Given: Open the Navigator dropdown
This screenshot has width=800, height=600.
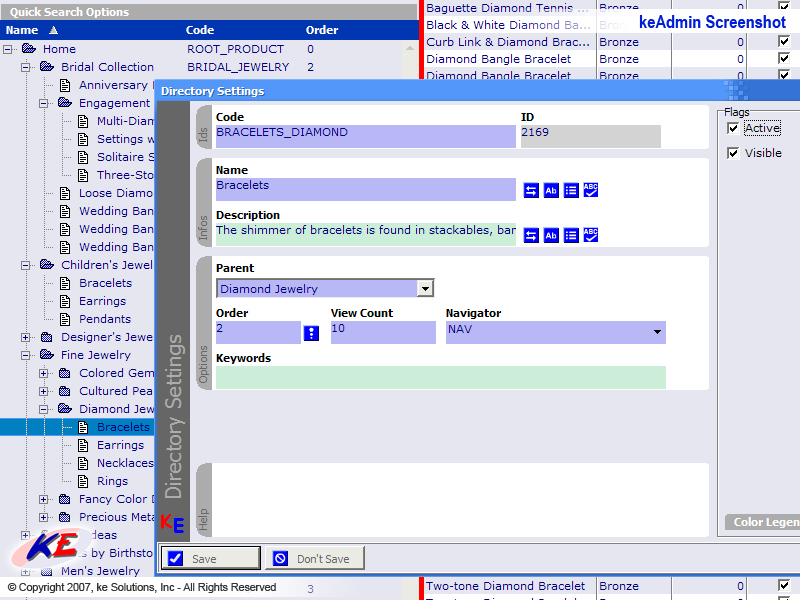Looking at the screenshot, I should pyautogui.click(x=657, y=332).
